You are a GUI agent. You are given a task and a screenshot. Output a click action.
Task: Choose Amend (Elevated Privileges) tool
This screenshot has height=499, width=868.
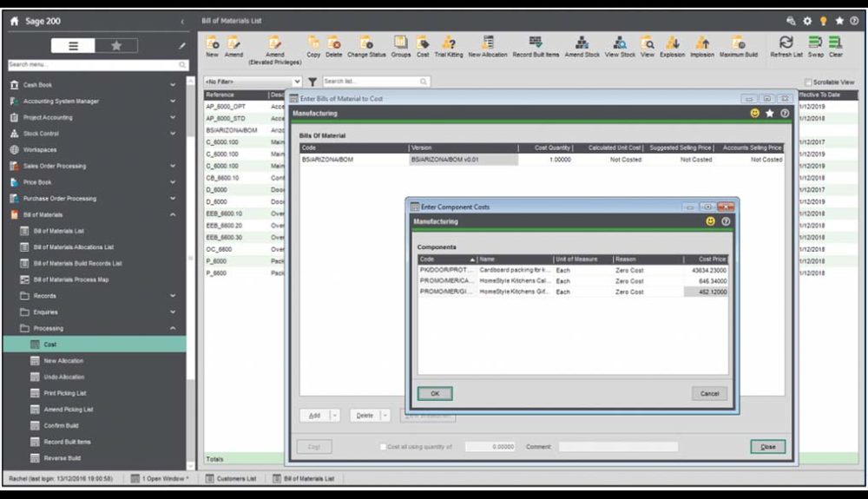[274, 49]
